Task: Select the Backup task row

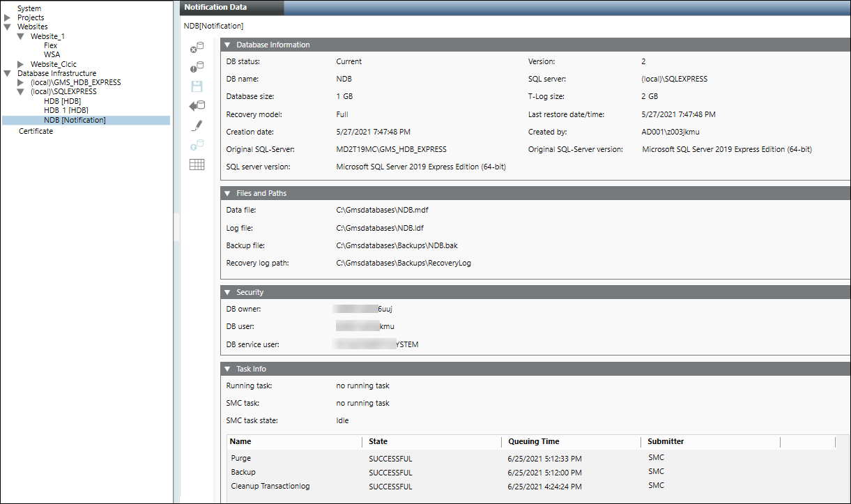Action: (x=243, y=472)
